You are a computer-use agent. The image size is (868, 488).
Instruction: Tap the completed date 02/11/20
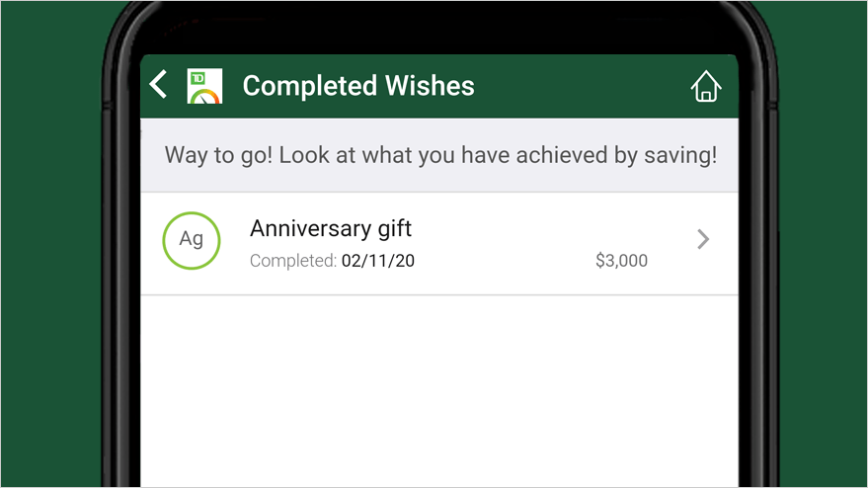378,261
